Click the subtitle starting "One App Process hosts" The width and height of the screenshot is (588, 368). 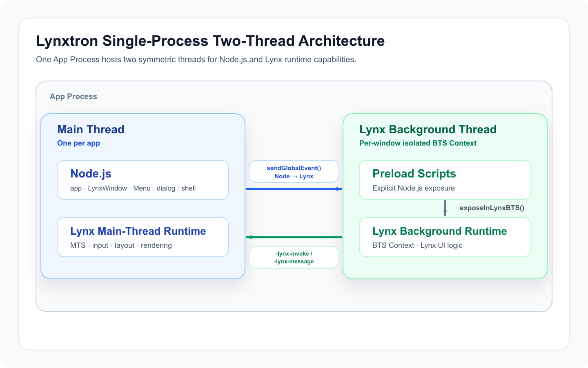click(x=196, y=59)
